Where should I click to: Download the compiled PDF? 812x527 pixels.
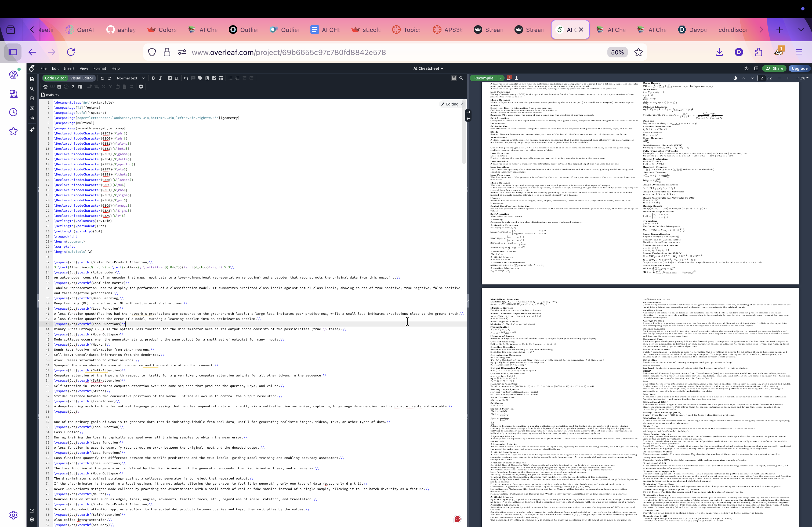click(x=516, y=78)
